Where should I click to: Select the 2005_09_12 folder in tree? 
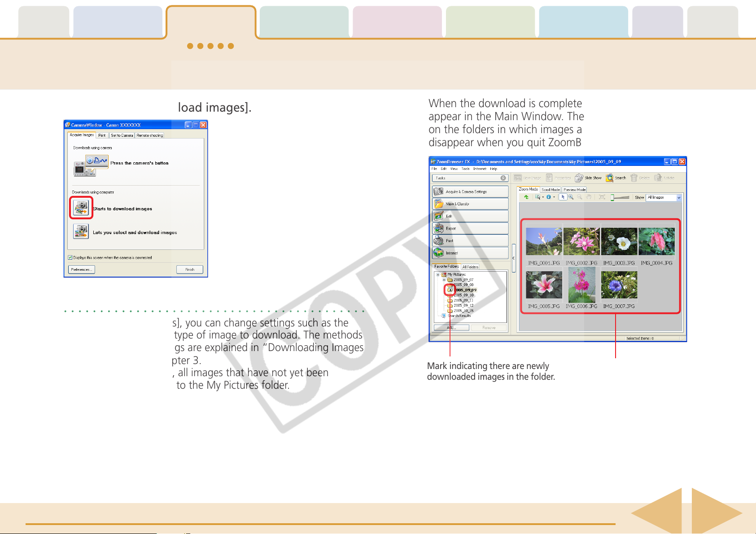tap(464, 305)
